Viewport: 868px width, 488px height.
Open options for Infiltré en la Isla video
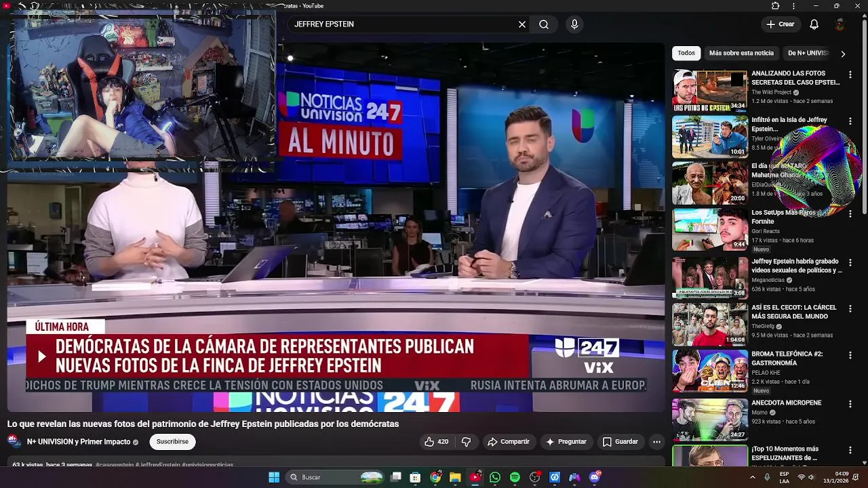[x=850, y=121]
